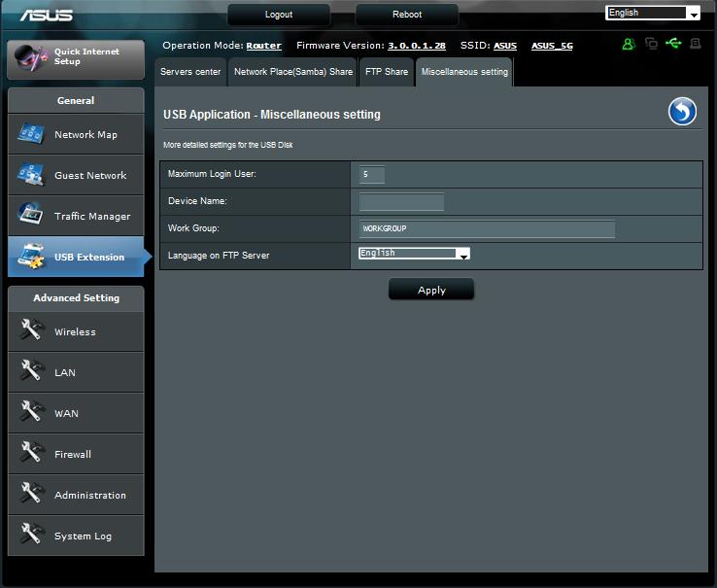Go to Administration settings
Screen dimensions: 717x588
76,495
